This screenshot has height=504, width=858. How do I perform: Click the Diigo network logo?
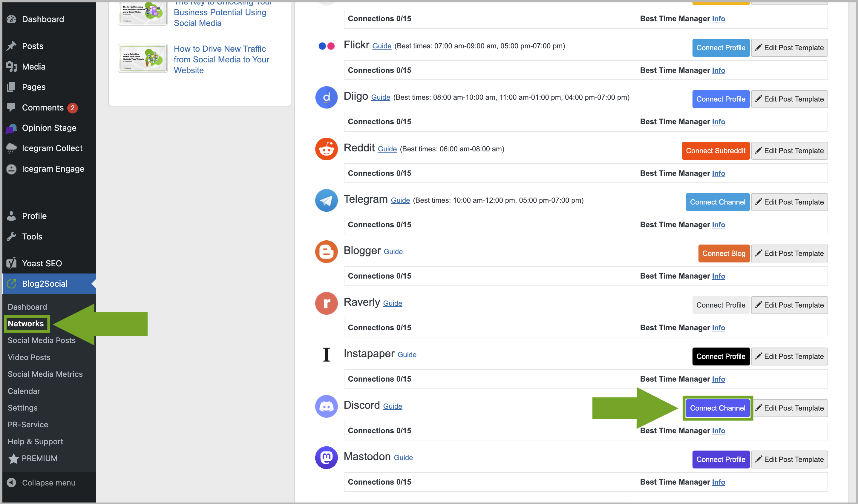[x=327, y=98]
